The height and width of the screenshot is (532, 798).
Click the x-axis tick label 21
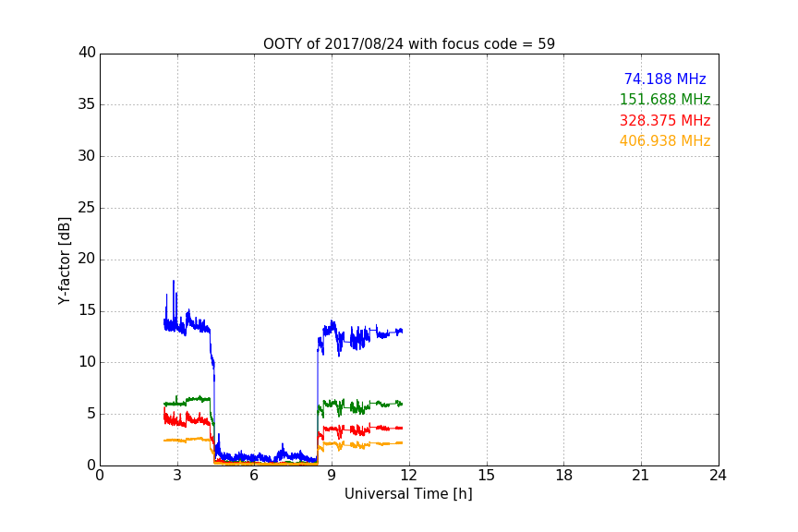click(x=641, y=476)
